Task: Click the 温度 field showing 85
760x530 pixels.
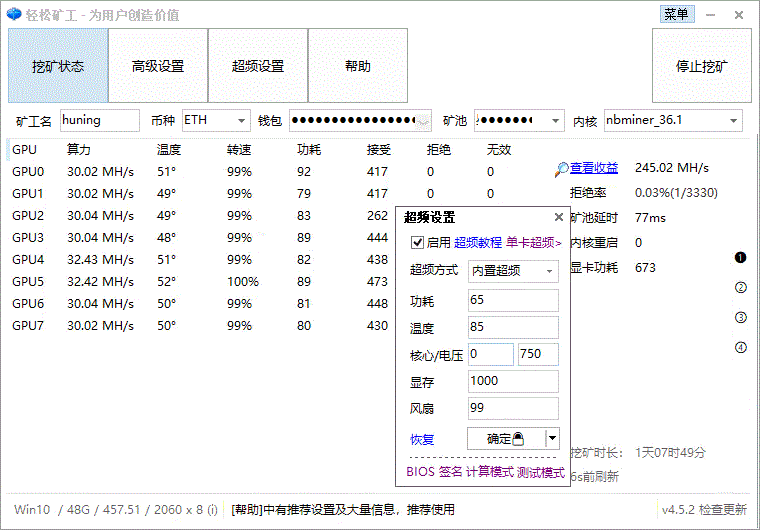Action: 513,327
